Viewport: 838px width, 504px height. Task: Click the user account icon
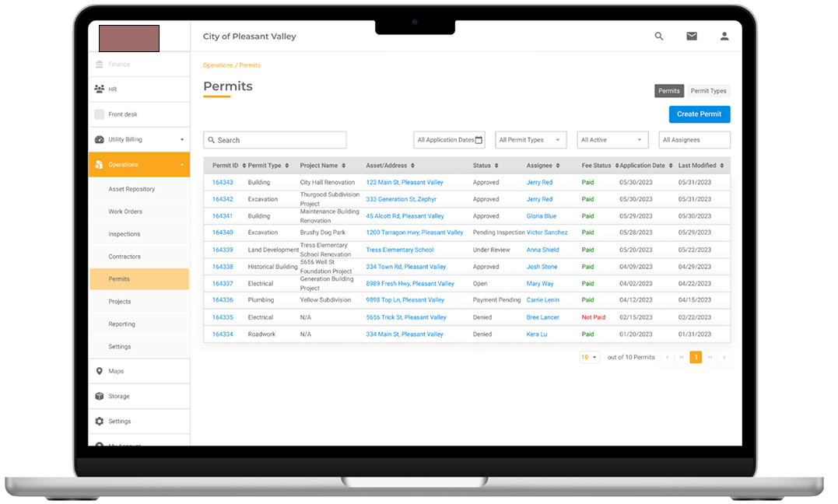[724, 36]
